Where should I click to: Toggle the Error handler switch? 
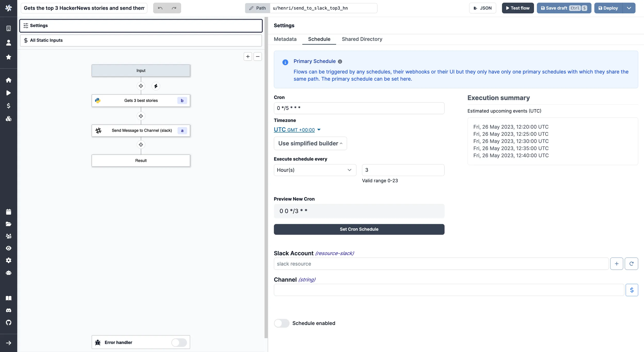coord(179,342)
